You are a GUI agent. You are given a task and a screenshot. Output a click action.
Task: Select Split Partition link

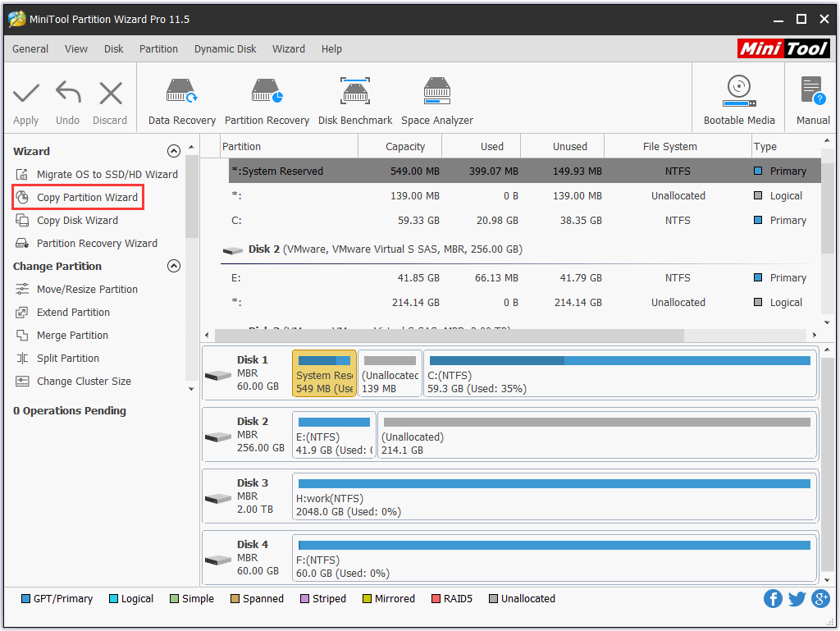(68, 359)
